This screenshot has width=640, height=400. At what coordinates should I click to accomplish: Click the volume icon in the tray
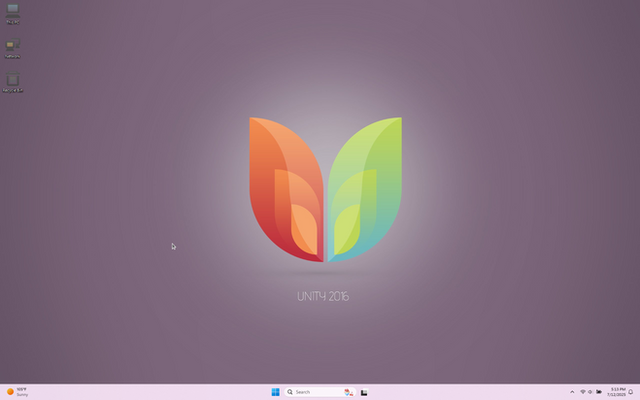click(590, 392)
